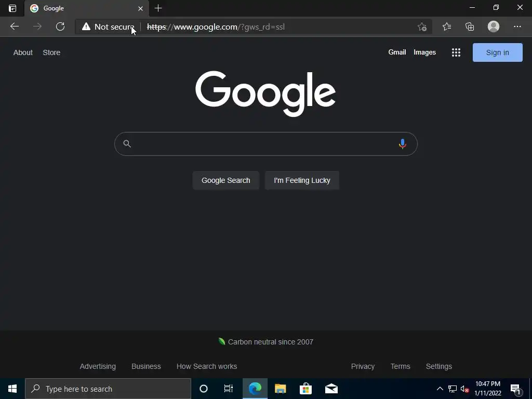532x399 pixels.
Task: Open the Advertising footer link
Action: coord(98,366)
